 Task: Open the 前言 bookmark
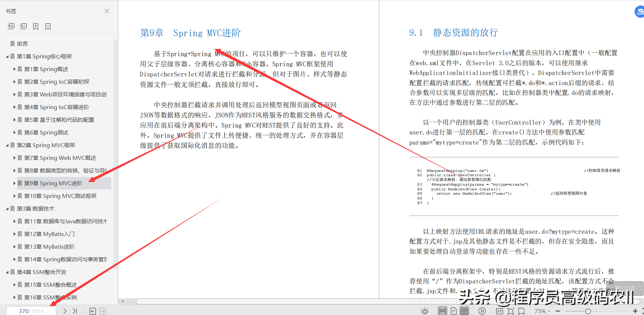[x=22, y=43]
